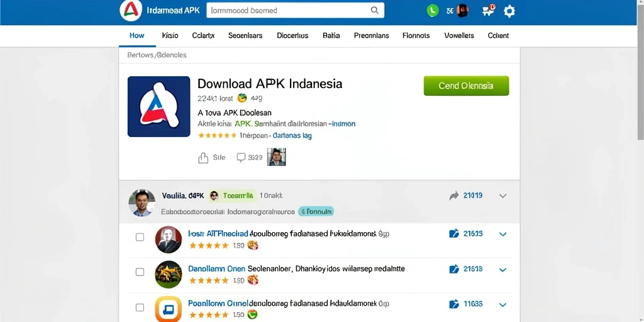This screenshot has height=322, width=644.
Task: Click the edit icon next to 21635
Action: point(454,234)
